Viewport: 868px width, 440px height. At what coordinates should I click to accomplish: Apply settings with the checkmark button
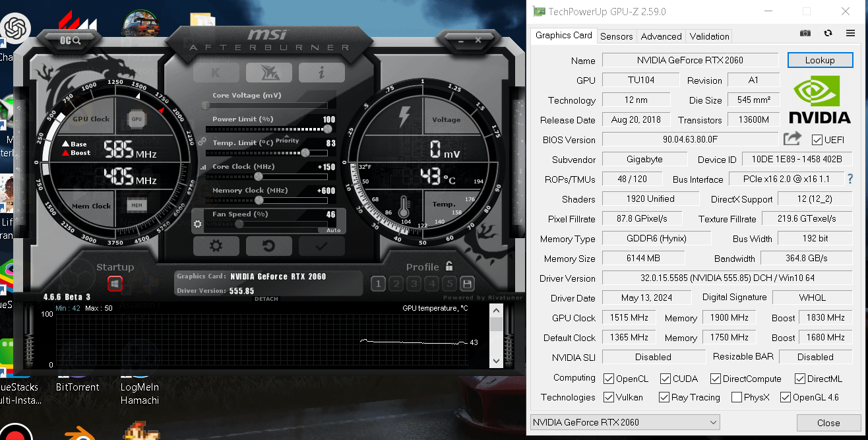[x=321, y=246]
